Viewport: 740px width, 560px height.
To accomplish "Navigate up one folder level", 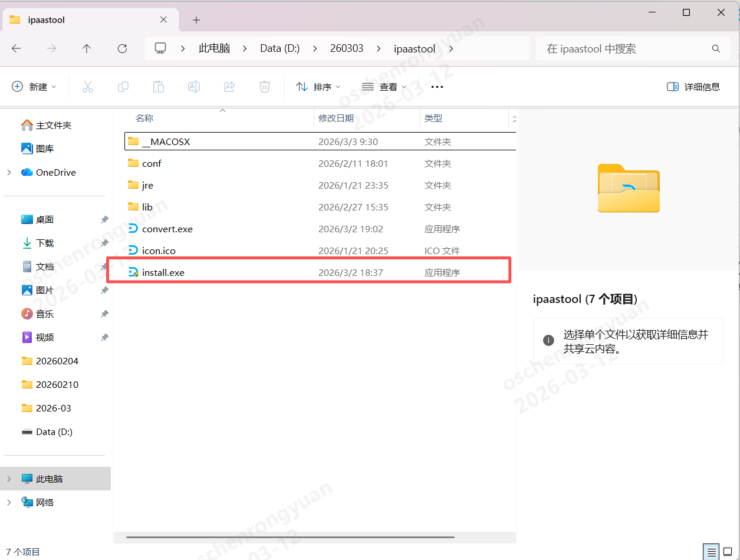I will click(86, 48).
